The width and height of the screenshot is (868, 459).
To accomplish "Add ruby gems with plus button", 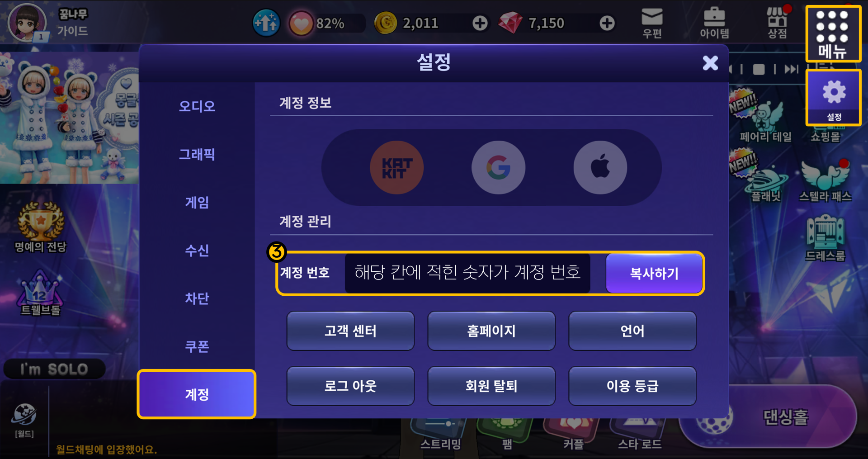I will coord(607,23).
